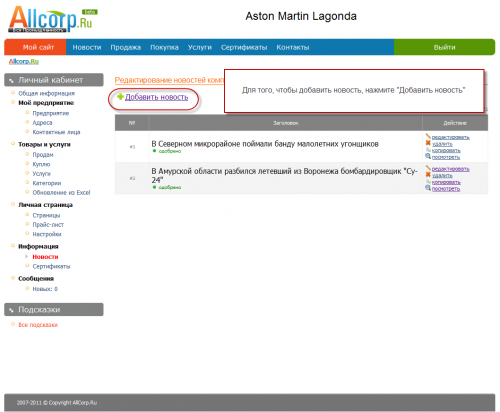Click the Заголовок column header
Image resolution: width=500 pixels, height=412 pixels.
(x=286, y=123)
